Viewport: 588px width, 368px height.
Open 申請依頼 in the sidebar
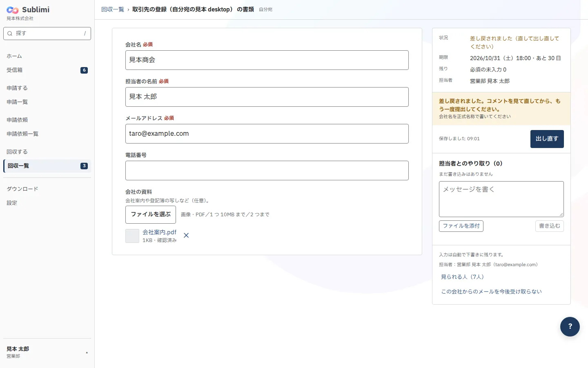tap(47, 120)
